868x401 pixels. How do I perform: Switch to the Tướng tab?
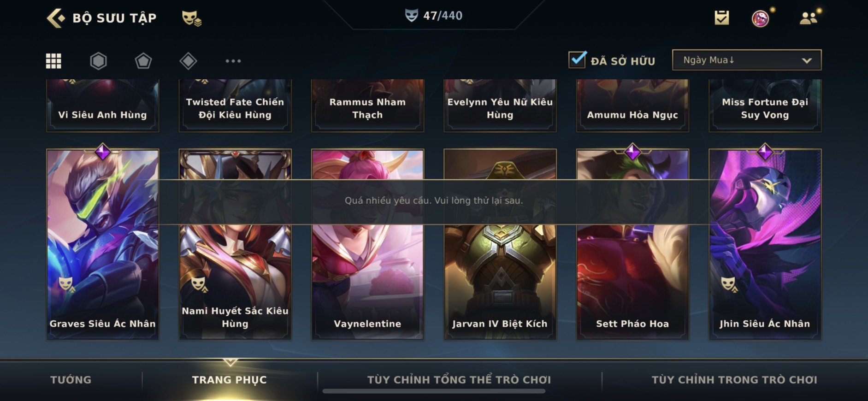click(71, 380)
